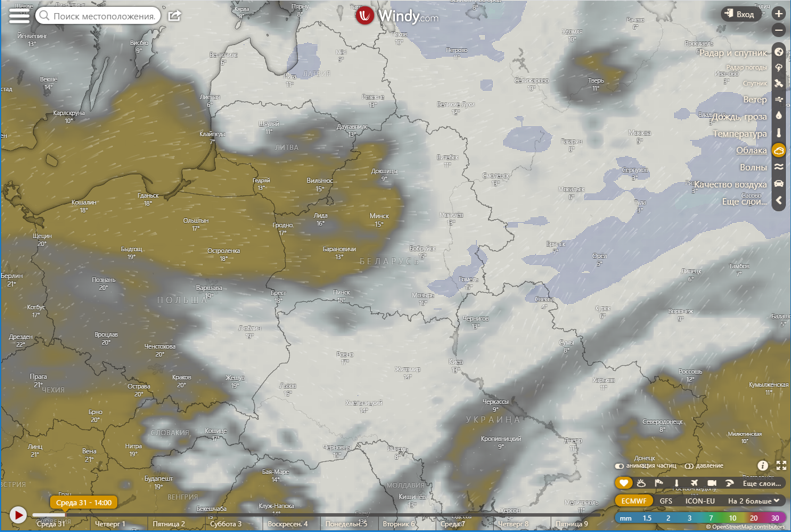Click the 'Вход' login button
Viewport: 791px width, 532px height.
pos(741,14)
